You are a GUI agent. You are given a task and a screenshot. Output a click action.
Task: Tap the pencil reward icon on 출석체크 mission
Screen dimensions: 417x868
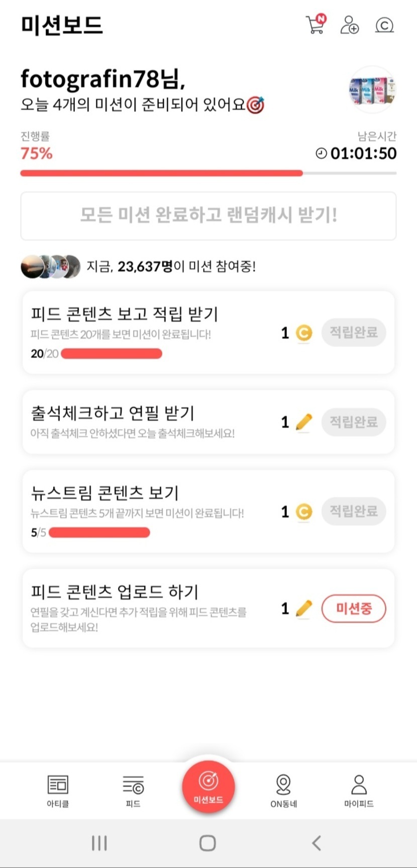(x=303, y=422)
